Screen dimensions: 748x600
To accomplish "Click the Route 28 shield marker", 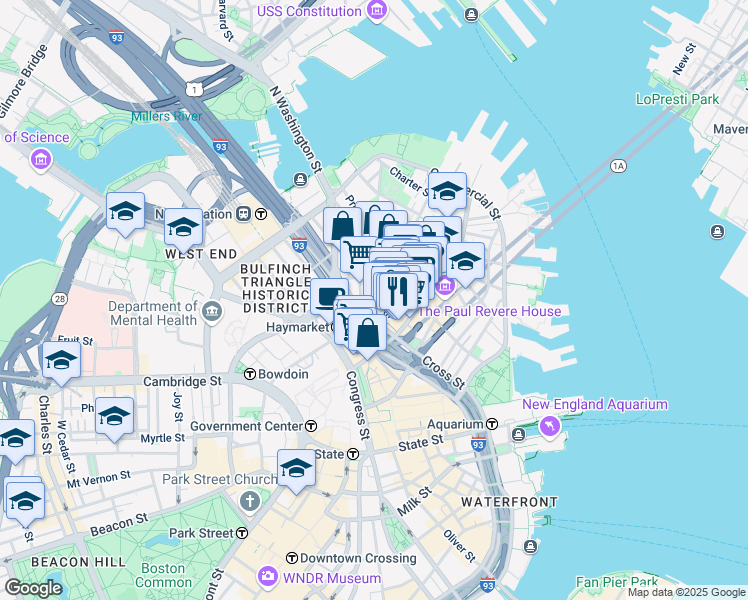I will [x=60, y=299].
